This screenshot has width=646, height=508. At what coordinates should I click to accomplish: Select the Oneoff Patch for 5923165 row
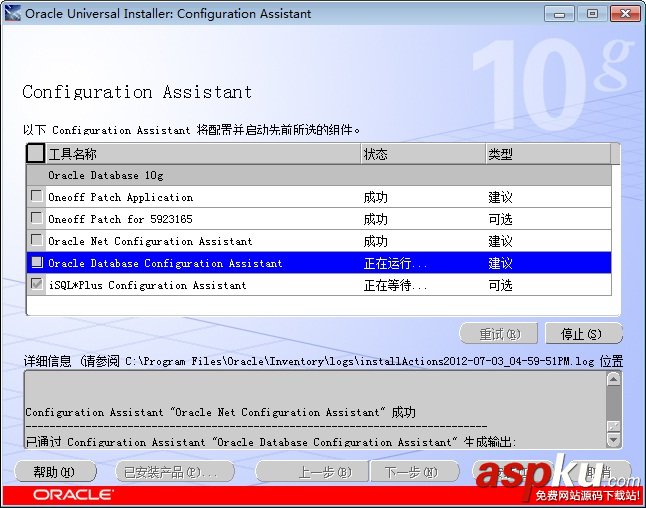coord(319,219)
